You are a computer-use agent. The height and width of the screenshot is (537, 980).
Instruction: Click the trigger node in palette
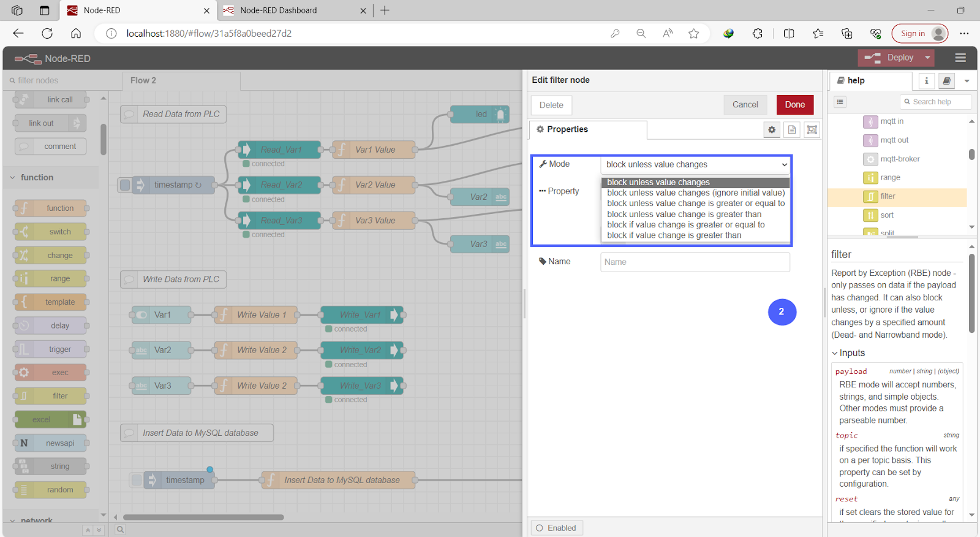(x=50, y=349)
